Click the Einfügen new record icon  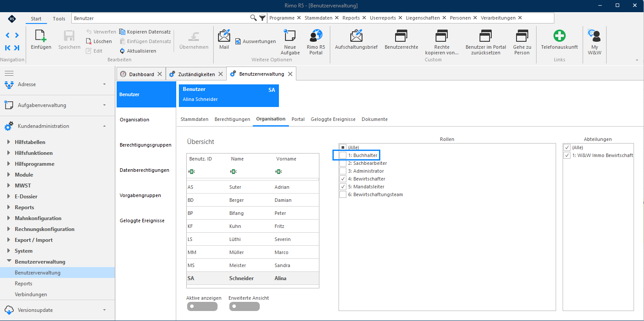[x=41, y=35]
